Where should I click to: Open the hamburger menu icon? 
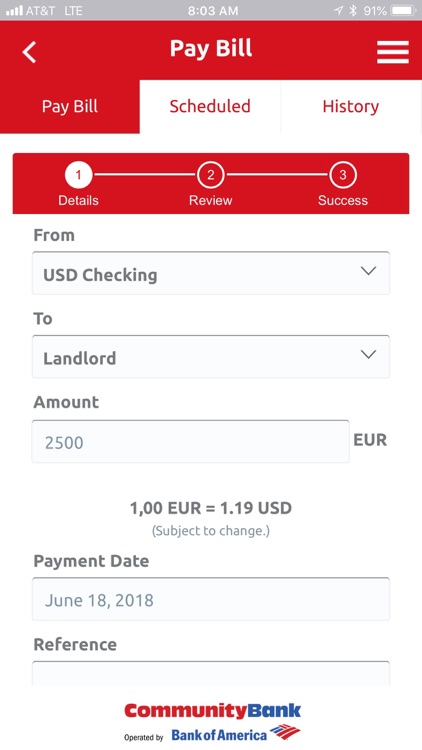392,52
